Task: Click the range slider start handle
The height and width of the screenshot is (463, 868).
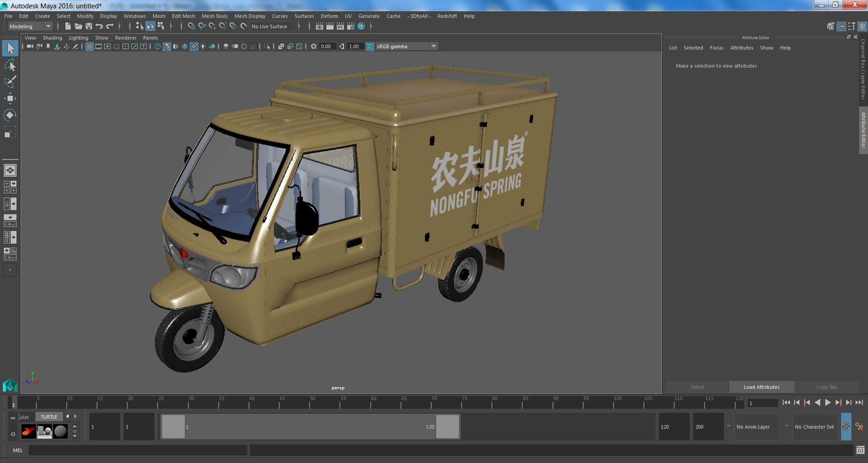Action: pyautogui.click(x=173, y=427)
